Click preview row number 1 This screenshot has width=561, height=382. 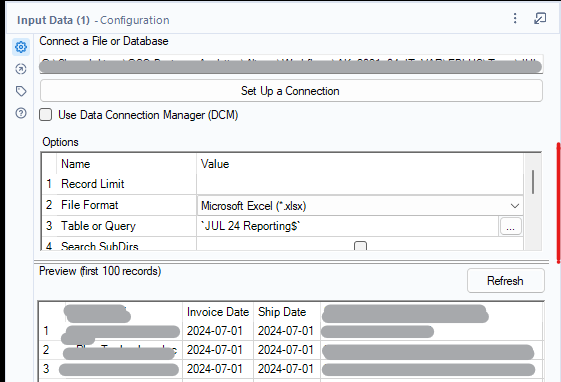click(x=46, y=331)
